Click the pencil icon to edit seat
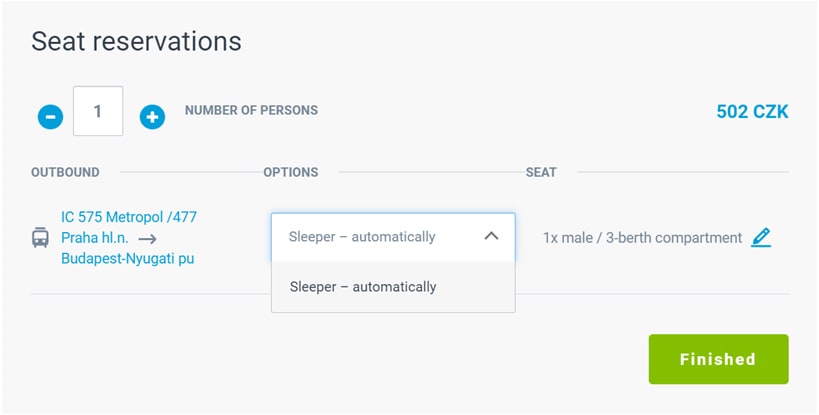 [761, 238]
